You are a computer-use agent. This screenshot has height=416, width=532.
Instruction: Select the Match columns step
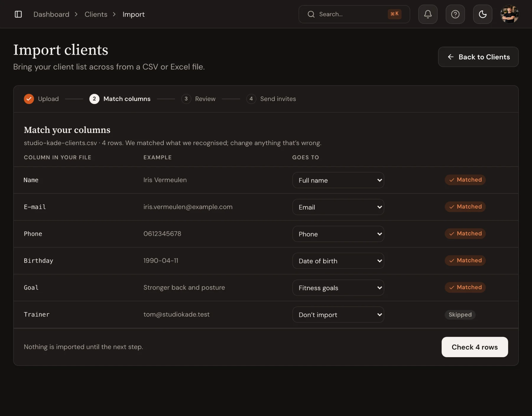[120, 99]
